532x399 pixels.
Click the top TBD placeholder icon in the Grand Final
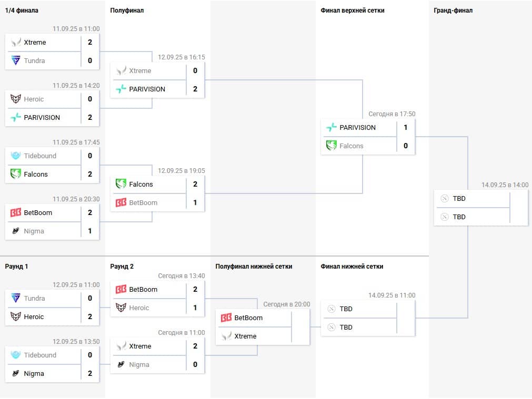point(444,199)
